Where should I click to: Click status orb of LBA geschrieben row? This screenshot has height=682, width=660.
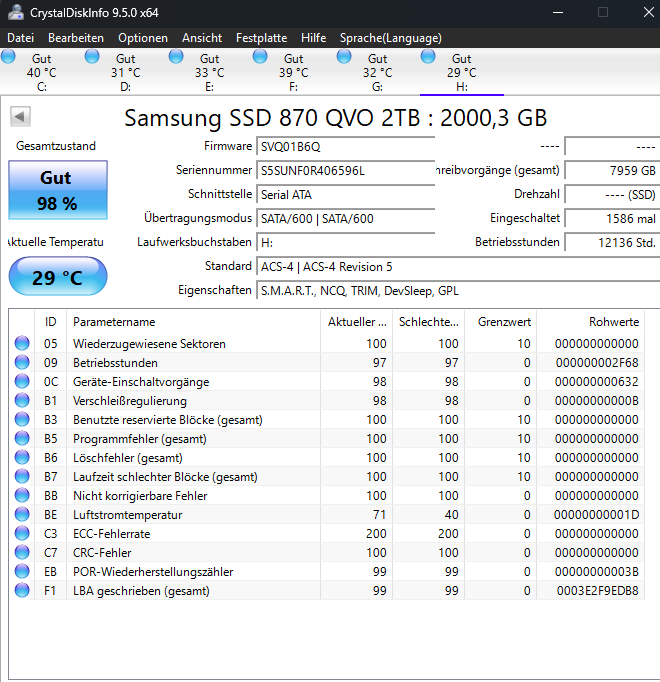click(22, 590)
